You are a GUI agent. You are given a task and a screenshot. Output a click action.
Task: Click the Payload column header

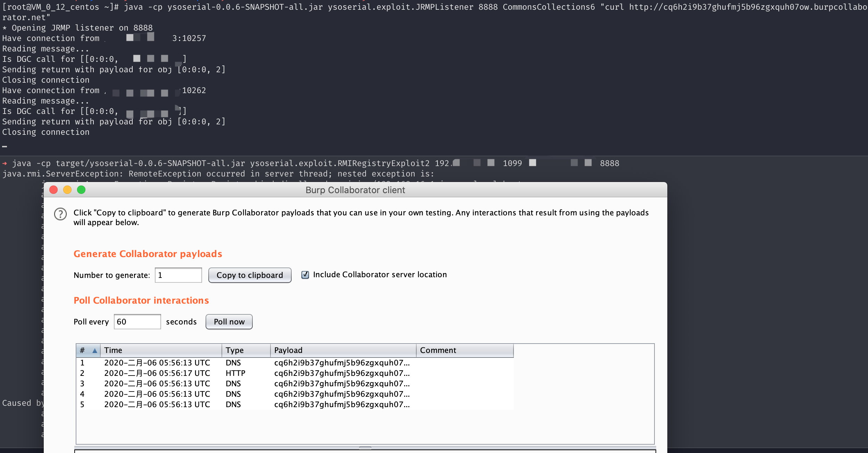coord(343,350)
